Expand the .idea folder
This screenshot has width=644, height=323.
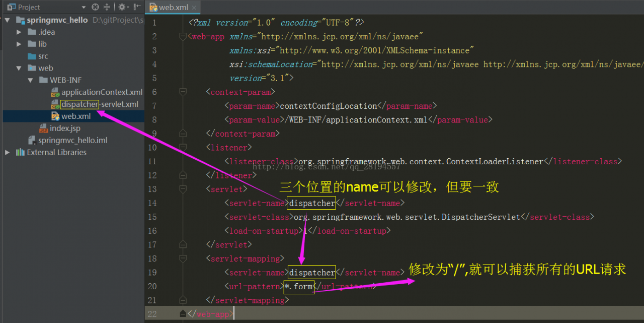19,32
